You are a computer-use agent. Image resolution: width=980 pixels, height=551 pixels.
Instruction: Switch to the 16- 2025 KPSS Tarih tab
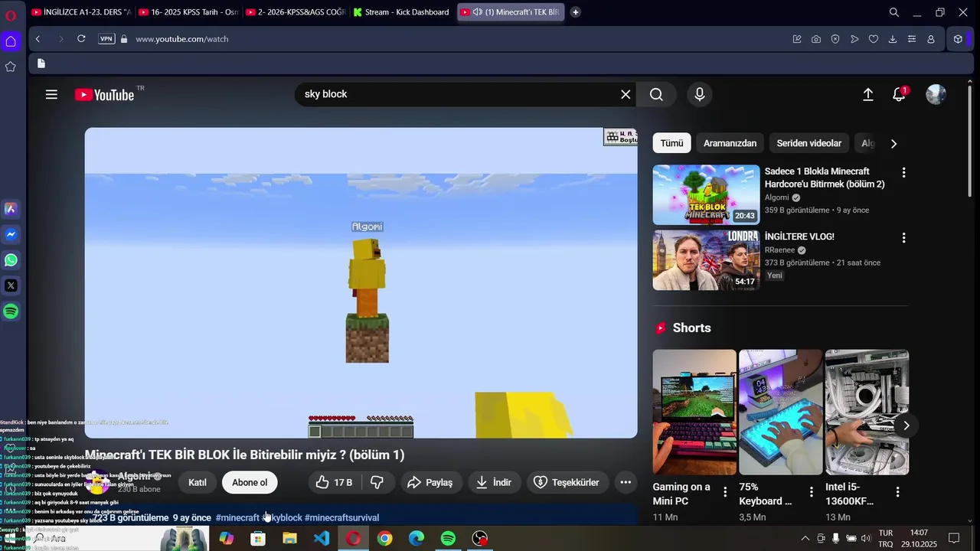click(189, 12)
